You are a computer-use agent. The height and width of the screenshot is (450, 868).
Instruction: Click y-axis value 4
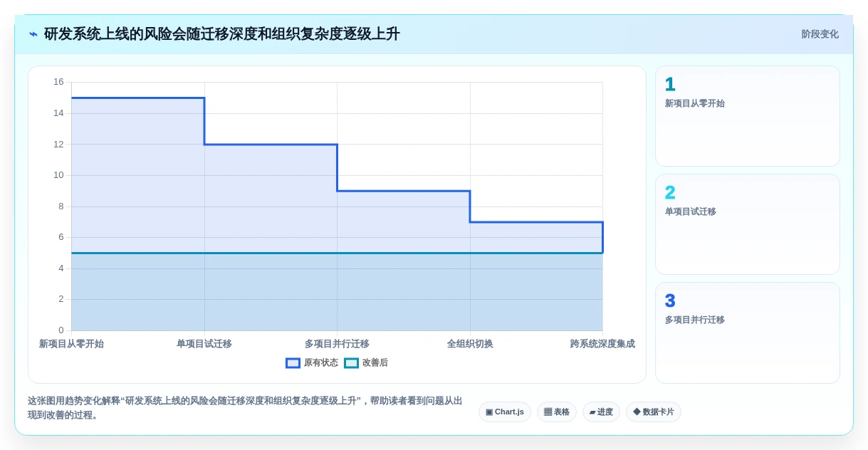61,268
